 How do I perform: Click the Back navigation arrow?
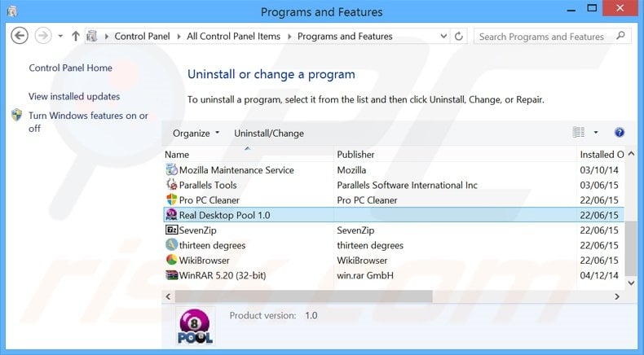[20, 36]
